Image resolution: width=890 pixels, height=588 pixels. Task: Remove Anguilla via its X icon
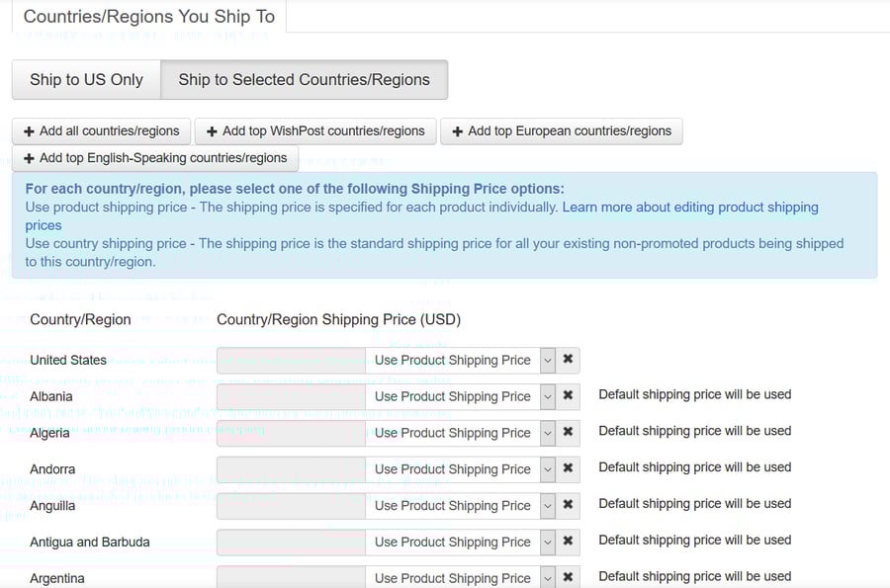click(568, 505)
